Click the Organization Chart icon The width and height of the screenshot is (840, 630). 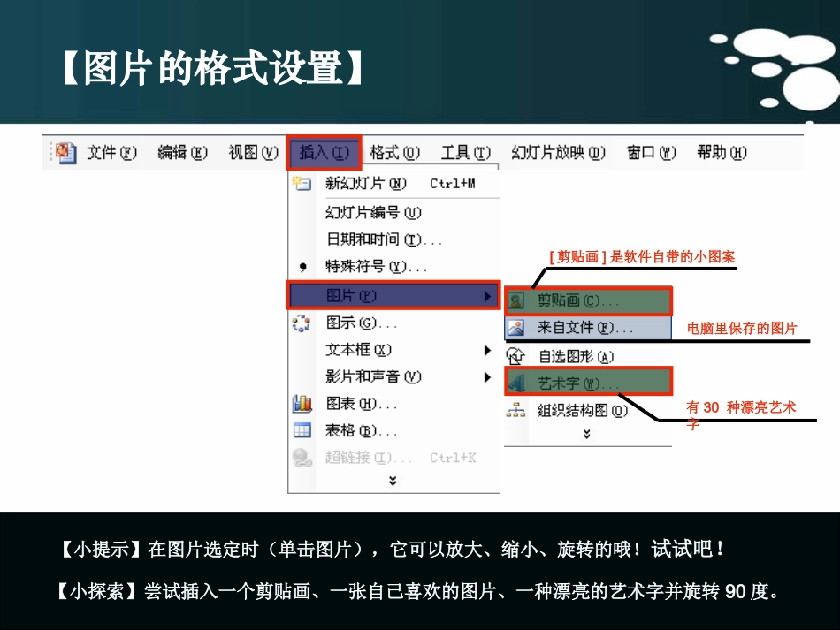[515, 411]
